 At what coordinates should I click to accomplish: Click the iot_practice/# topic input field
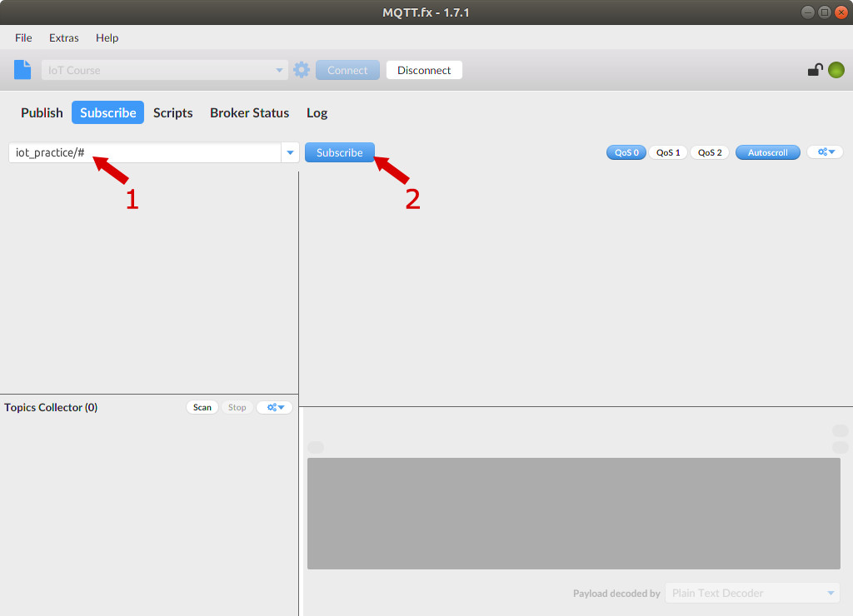(x=145, y=153)
